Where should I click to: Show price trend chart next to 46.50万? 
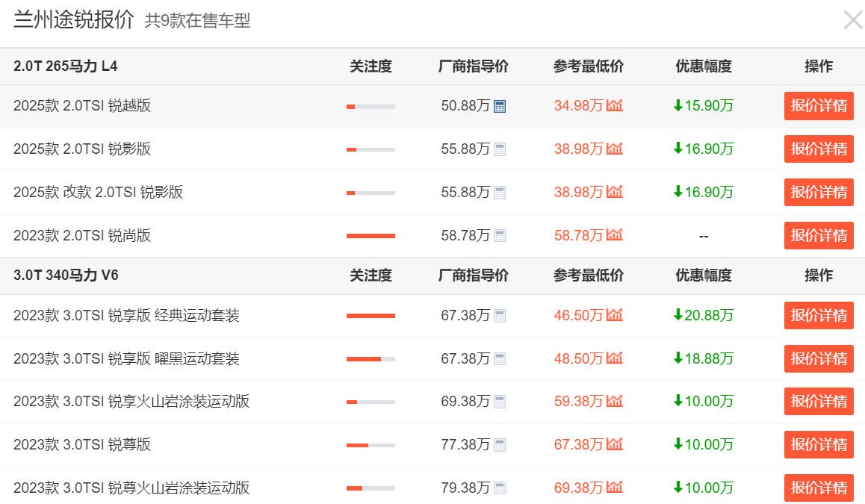pos(615,315)
